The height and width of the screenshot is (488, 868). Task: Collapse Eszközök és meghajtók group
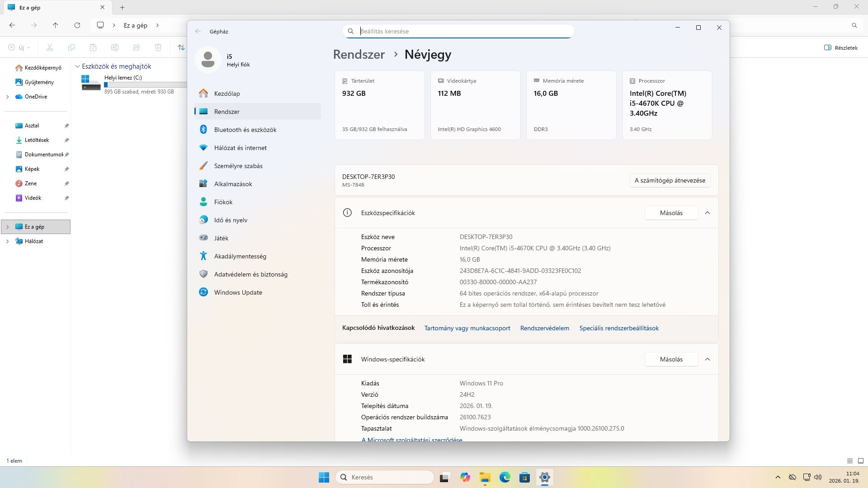click(77, 66)
